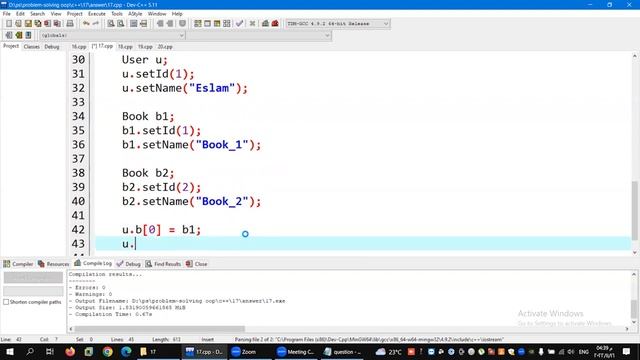The height and width of the screenshot is (360, 640).
Task: Switch to the Debug side panel tab
Action: [52, 47]
